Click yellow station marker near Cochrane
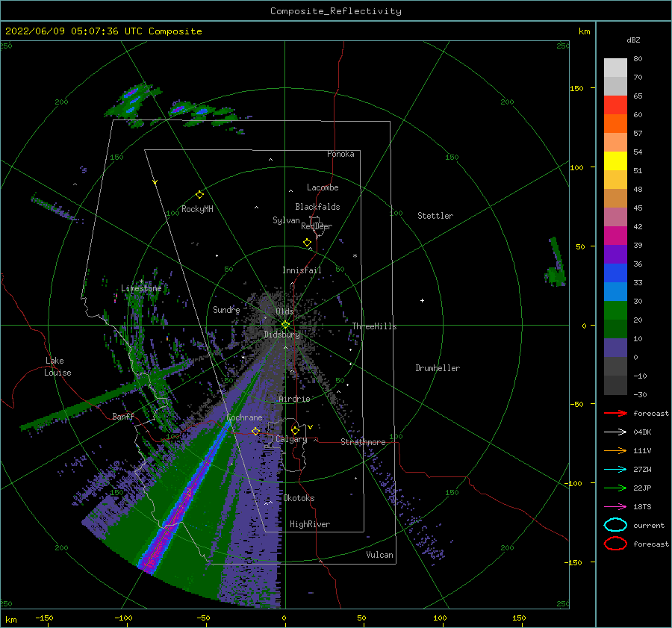Viewport: 672px width, 628px height. coord(256,431)
